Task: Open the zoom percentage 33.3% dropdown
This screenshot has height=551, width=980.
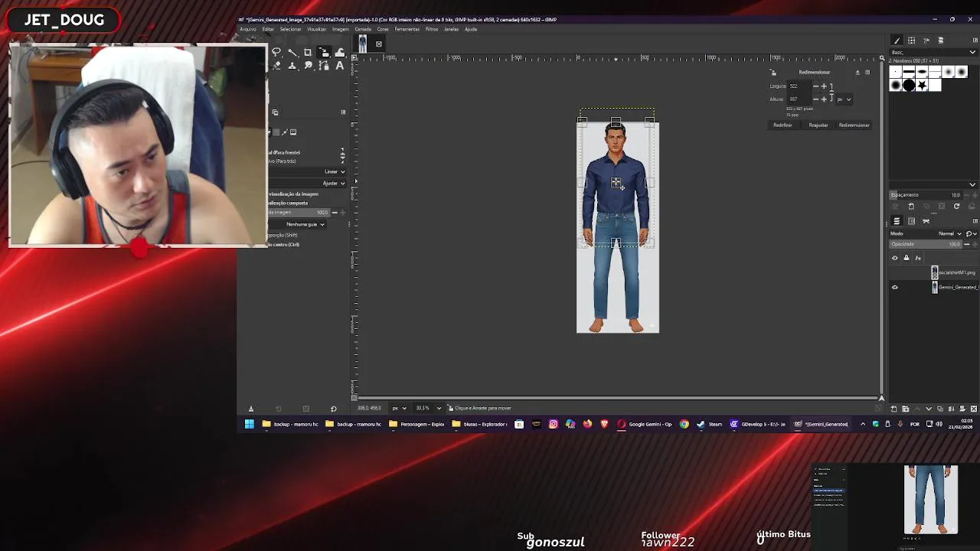Action: point(429,408)
